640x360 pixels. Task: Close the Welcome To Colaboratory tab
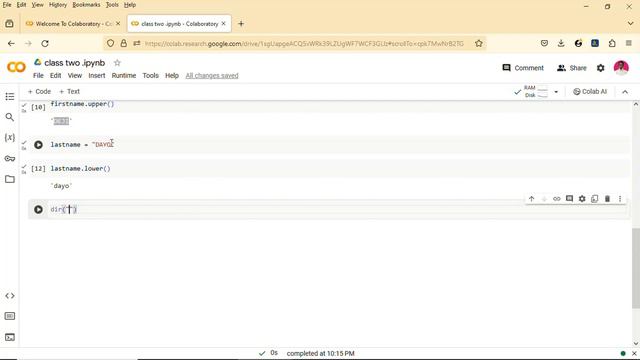click(x=118, y=24)
